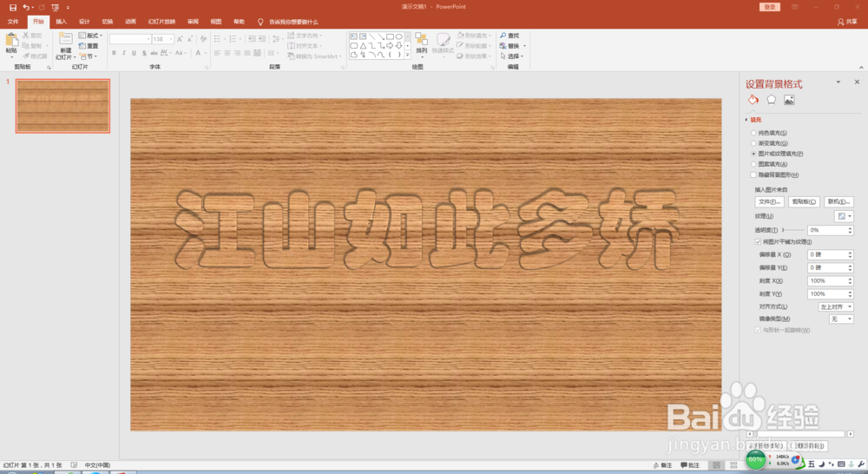Click the Undo icon in quick access toolbar
The width and height of the screenshot is (868, 474).
pos(26,7)
